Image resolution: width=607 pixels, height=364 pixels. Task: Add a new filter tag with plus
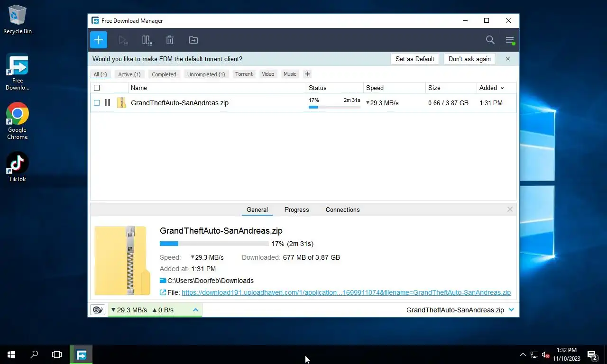point(307,74)
